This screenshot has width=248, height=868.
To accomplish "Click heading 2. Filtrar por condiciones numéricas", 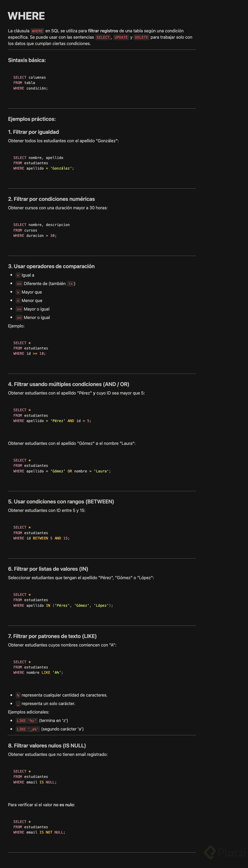I will 51,199.
